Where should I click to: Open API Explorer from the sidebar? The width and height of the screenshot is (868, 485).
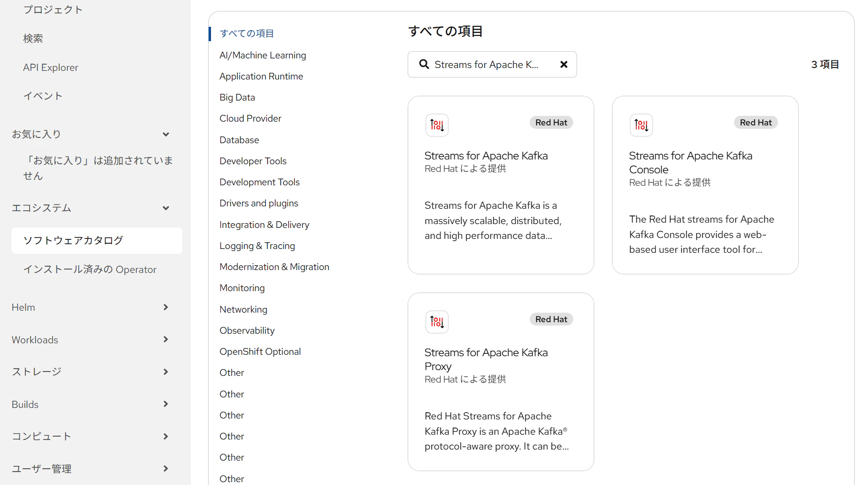click(x=51, y=68)
